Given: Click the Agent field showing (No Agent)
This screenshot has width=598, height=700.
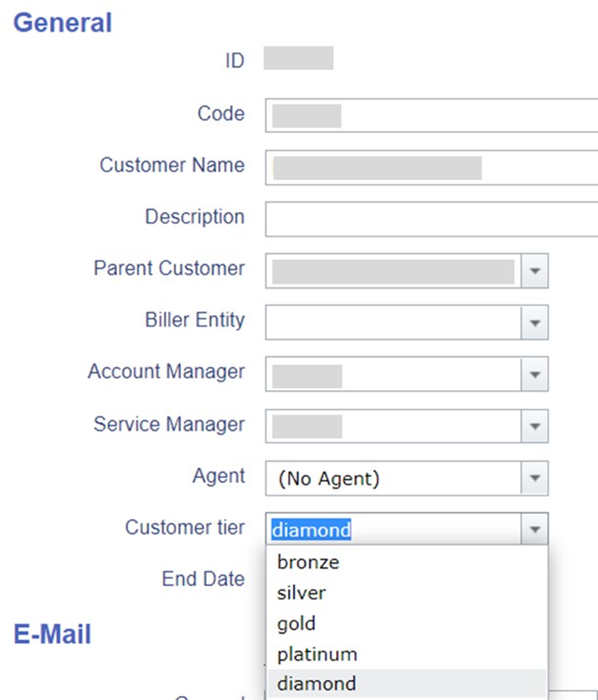Looking at the screenshot, I should point(393,478).
